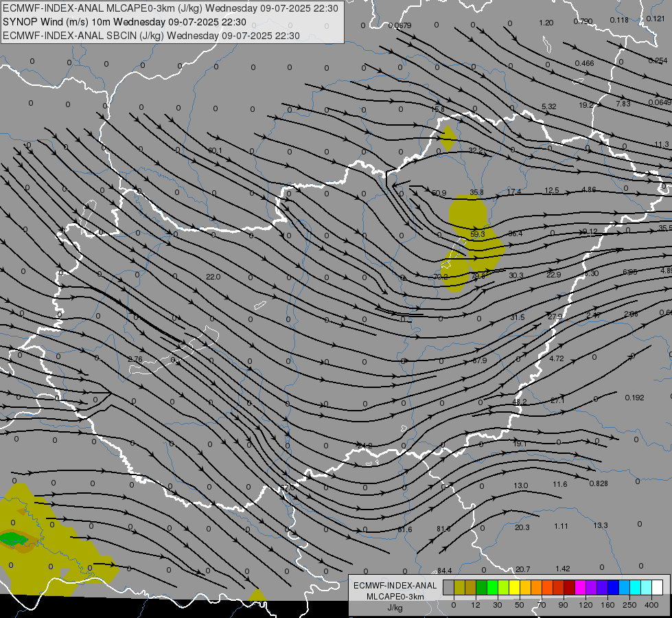Image resolution: width=672 pixels, height=618 pixels.
Task: Click the map value '5.32'
Action: [549, 106]
